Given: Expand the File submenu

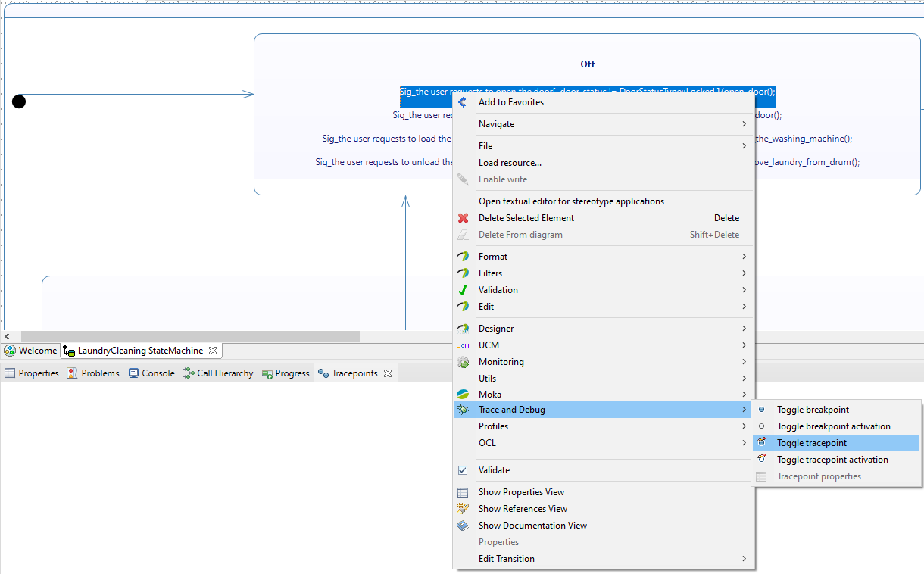Looking at the screenshot, I should click(604, 146).
